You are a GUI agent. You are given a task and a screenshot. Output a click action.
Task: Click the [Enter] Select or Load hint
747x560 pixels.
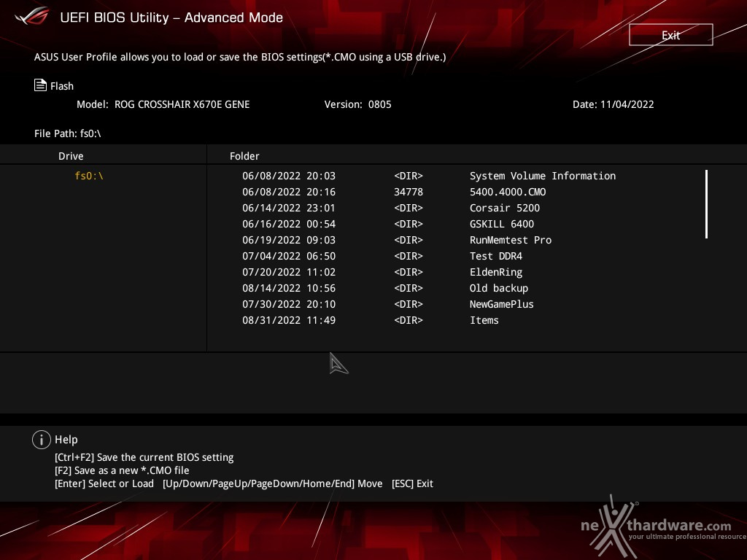click(x=104, y=484)
